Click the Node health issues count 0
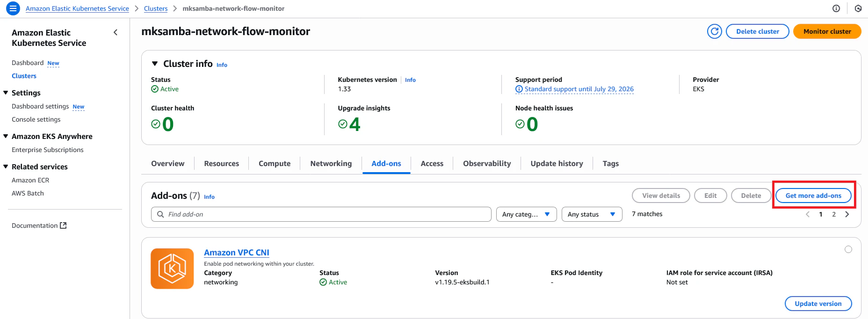Screen dimensions: 868x319 point(532,124)
